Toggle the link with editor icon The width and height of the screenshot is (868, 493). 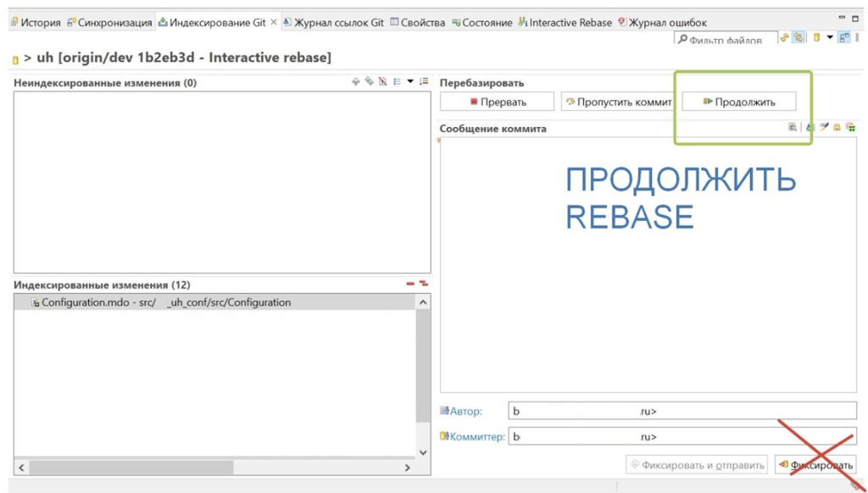799,38
